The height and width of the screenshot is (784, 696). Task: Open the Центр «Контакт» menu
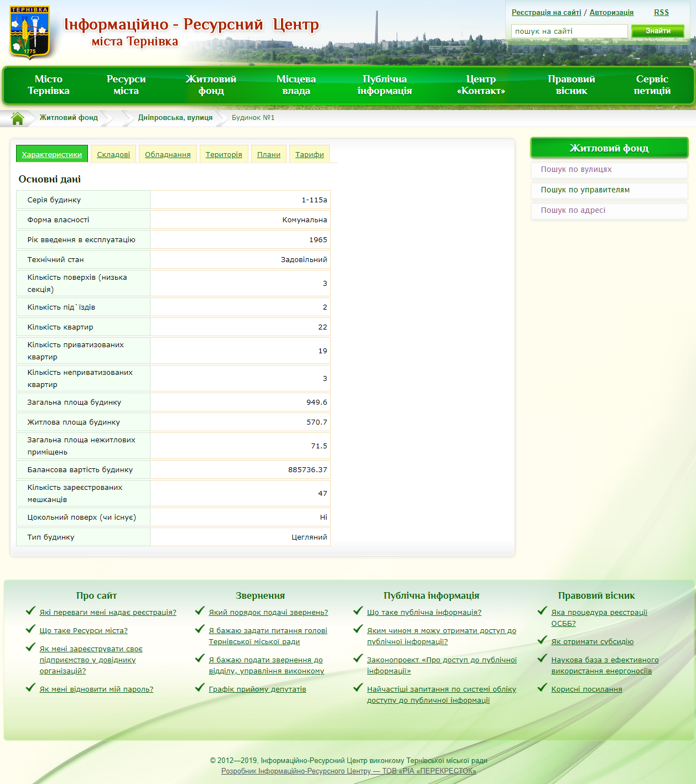[x=481, y=85]
